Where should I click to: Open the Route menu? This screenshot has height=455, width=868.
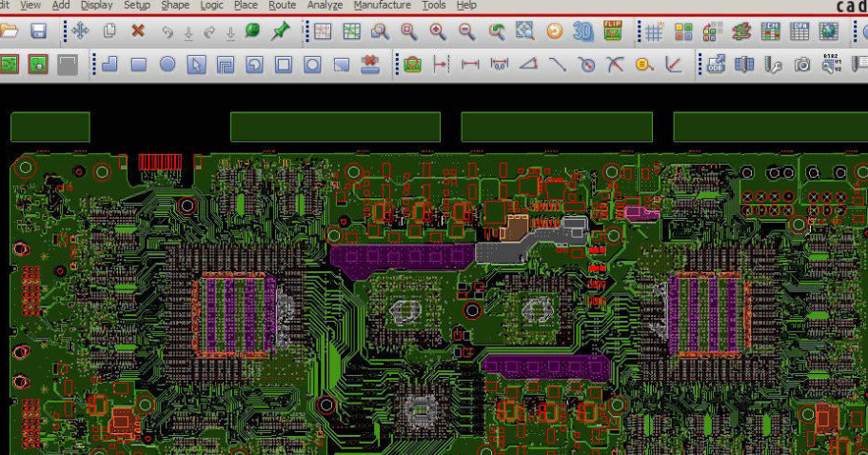282,6
